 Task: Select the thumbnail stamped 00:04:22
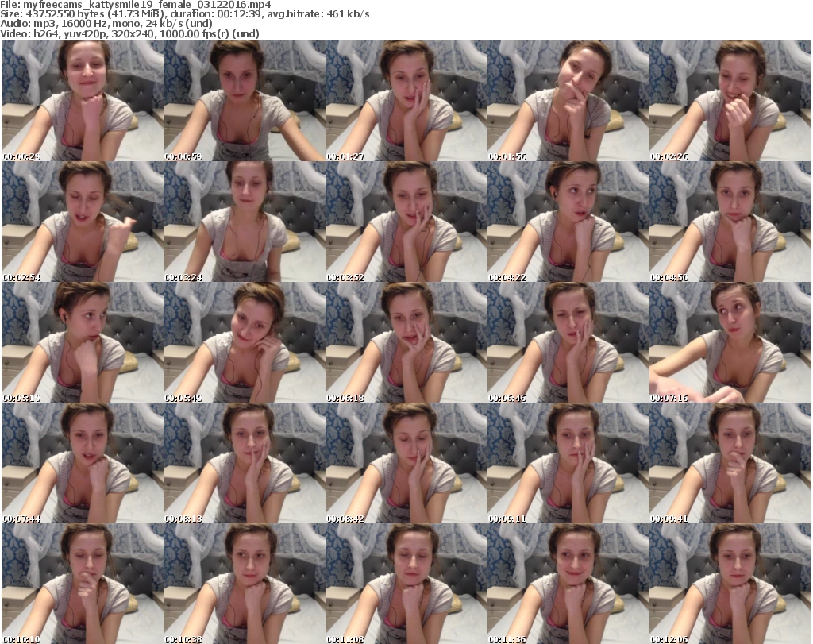coord(568,222)
